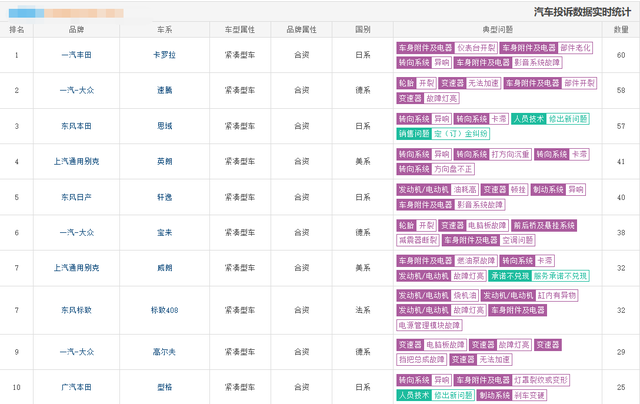The image size is (640, 404).
Task: Select the 部件老化 problem tag
Action: (575, 48)
